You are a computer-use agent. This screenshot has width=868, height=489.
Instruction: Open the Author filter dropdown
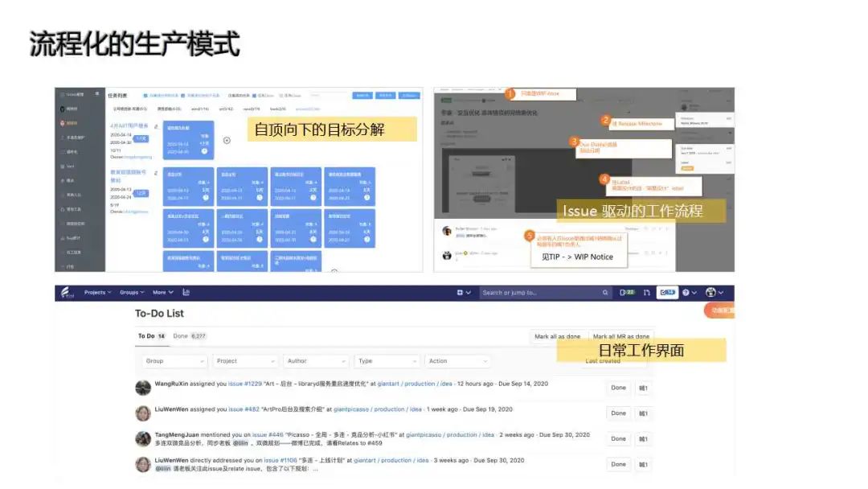[x=316, y=361]
